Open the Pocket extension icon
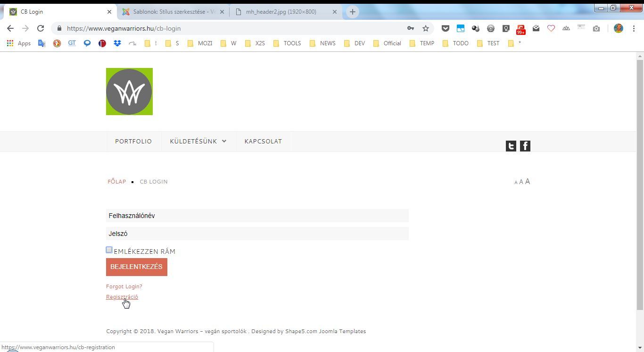The width and height of the screenshot is (644, 352). (x=445, y=28)
